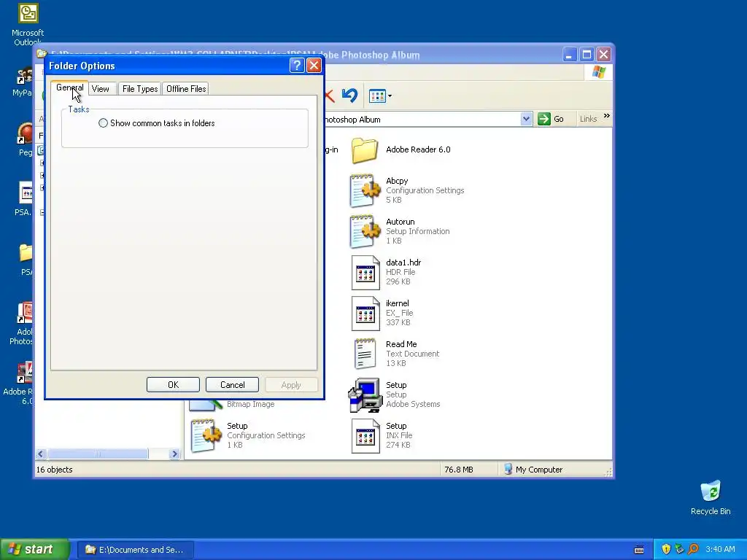Click the data1.hdr file name
Viewport: 747px width, 560px height.
point(403,262)
